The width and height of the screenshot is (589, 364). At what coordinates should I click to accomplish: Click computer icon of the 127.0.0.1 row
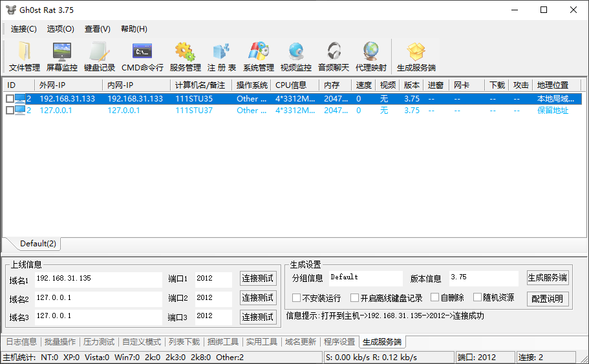[x=20, y=111]
